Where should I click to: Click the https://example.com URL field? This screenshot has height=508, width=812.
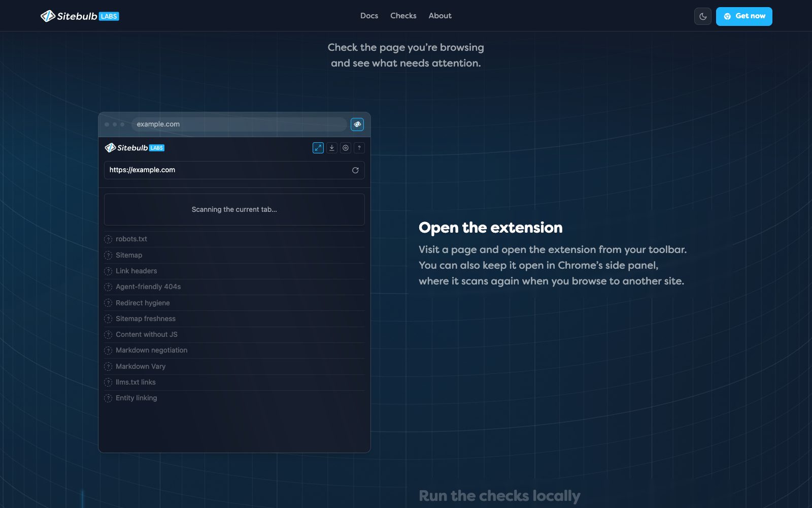234,170
